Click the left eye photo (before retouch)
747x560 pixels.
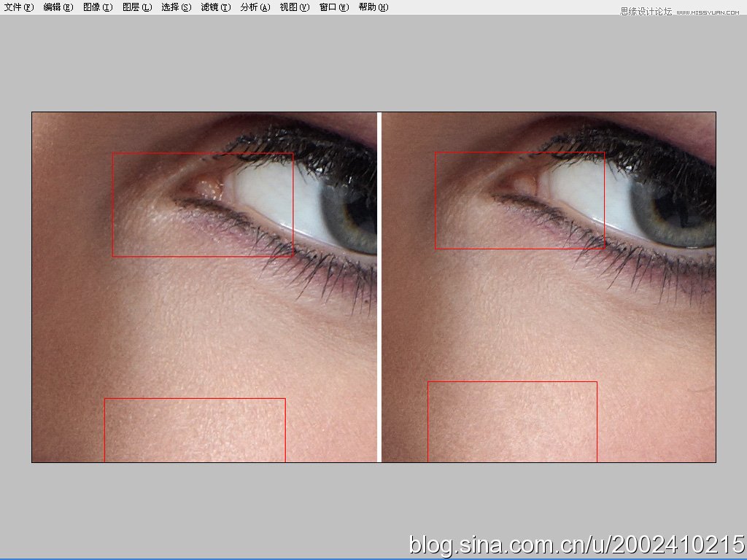(204, 287)
